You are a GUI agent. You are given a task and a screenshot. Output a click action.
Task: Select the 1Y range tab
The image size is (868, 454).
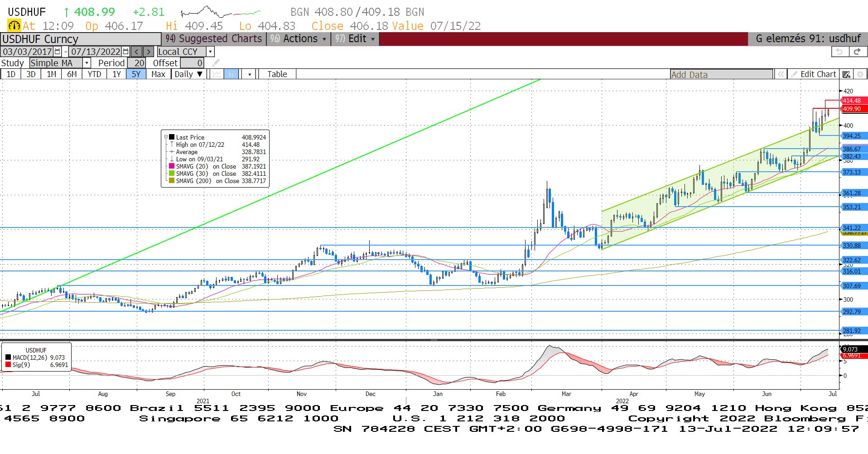[116, 74]
